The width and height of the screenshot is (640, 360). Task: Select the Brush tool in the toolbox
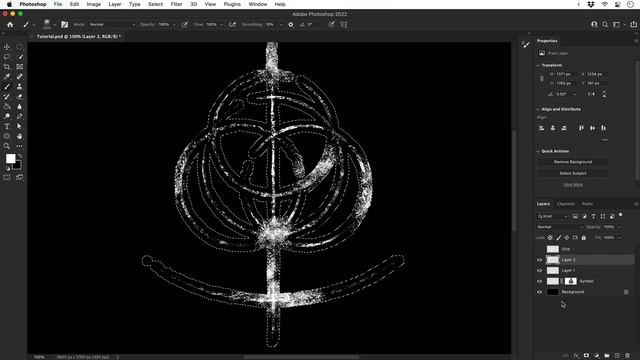(7, 87)
